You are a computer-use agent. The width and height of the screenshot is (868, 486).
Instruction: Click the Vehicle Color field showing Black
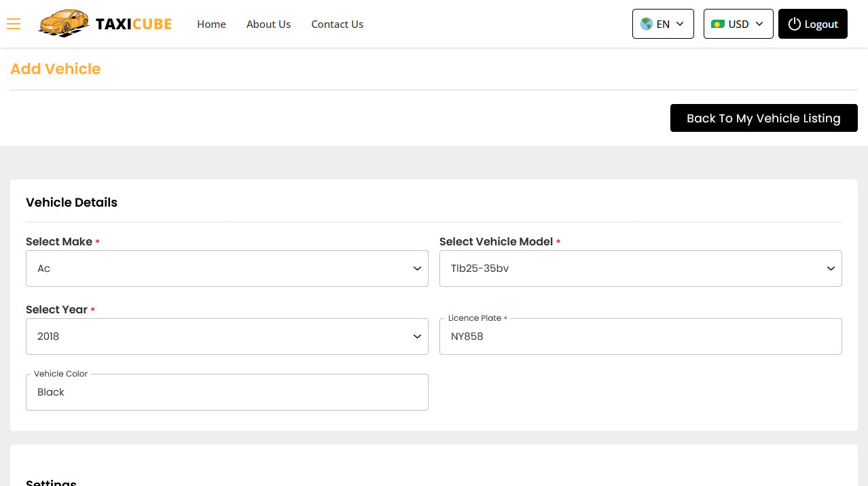(227, 392)
